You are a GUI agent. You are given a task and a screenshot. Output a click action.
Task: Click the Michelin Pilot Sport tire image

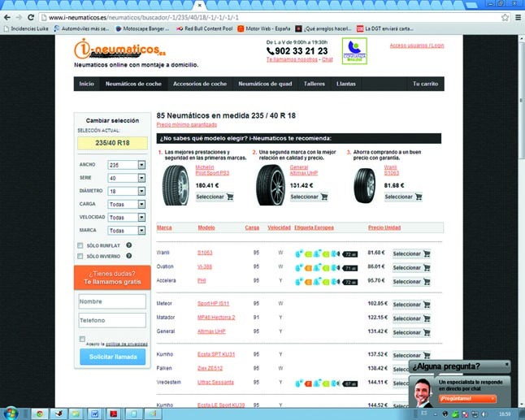click(x=176, y=185)
